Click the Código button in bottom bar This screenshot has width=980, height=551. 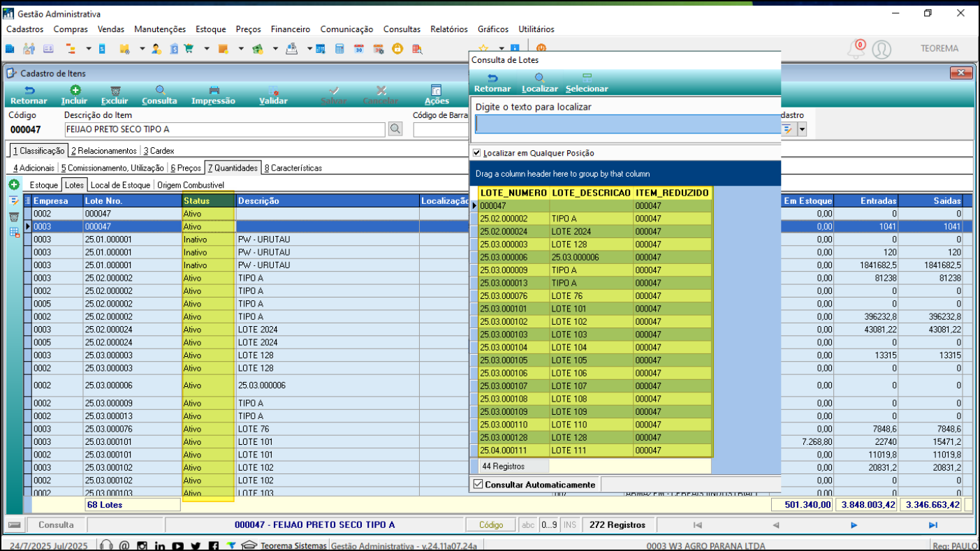click(x=491, y=525)
